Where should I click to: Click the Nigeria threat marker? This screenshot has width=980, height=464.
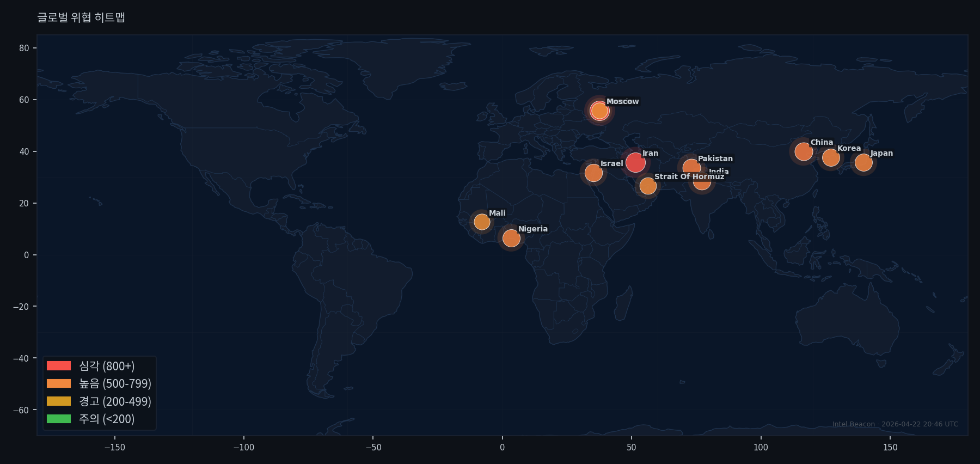point(511,238)
